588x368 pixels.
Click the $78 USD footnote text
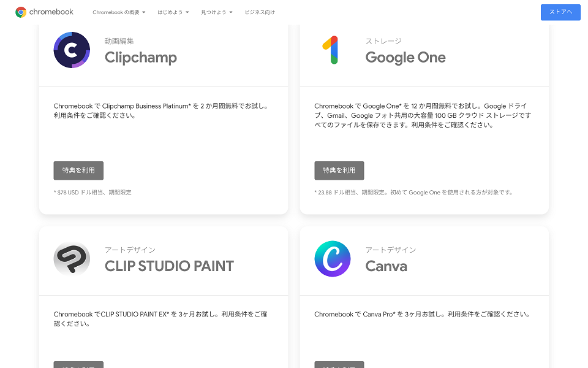point(92,192)
